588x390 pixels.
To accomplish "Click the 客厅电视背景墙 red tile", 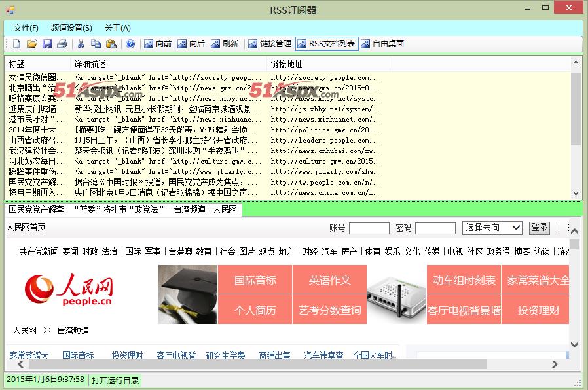I will click(x=464, y=310).
